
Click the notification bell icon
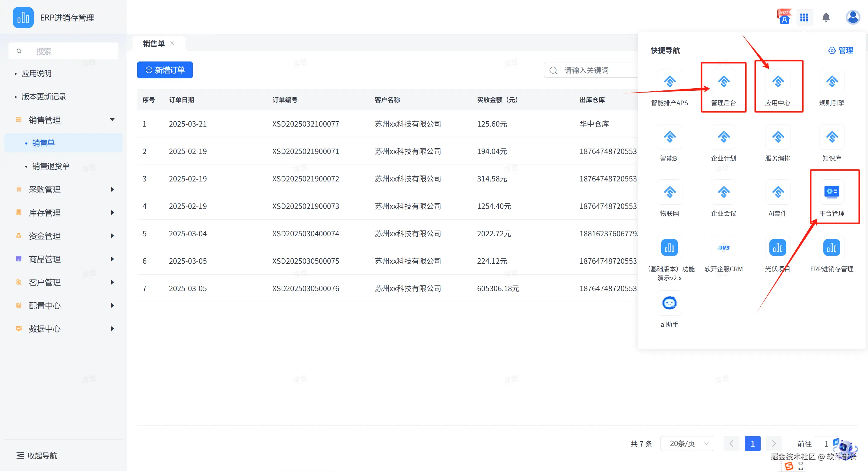pos(825,17)
